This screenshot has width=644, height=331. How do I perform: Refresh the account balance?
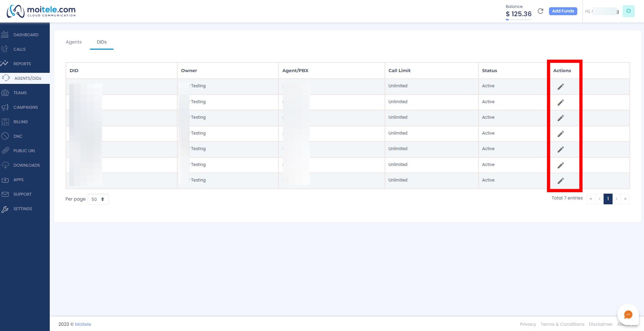(x=541, y=11)
